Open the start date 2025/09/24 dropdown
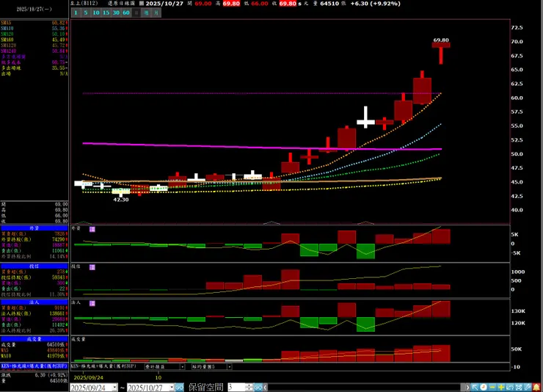The height and width of the screenshot is (392, 543). [x=114, y=388]
